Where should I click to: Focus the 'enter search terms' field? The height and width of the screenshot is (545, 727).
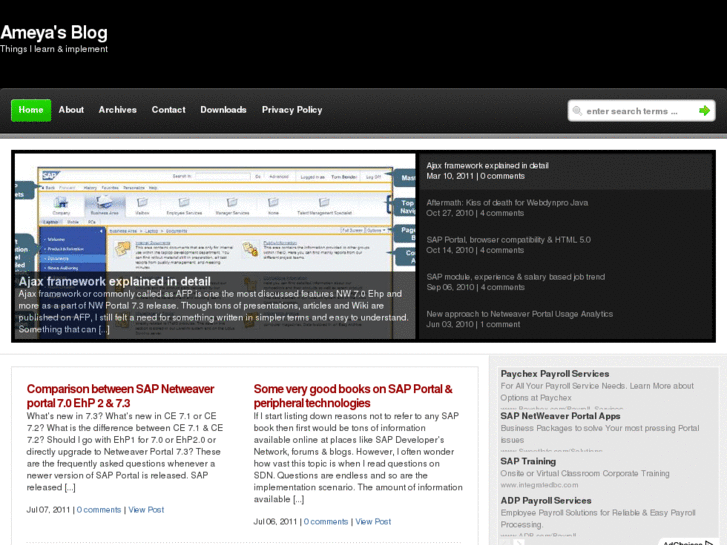pyautogui.click(x=640, y=111)
